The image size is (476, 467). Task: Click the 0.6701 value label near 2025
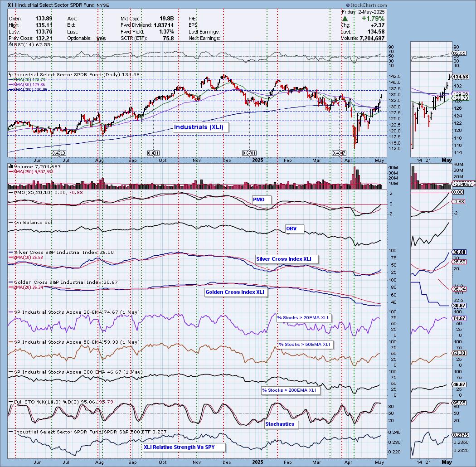[x=249, y=153]
